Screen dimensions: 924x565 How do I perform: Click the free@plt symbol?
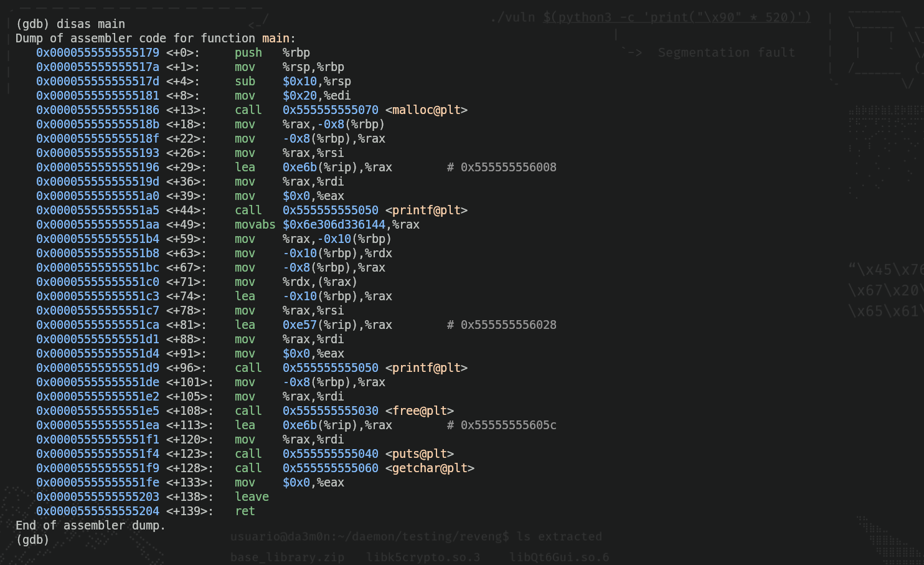pos(419,411)
